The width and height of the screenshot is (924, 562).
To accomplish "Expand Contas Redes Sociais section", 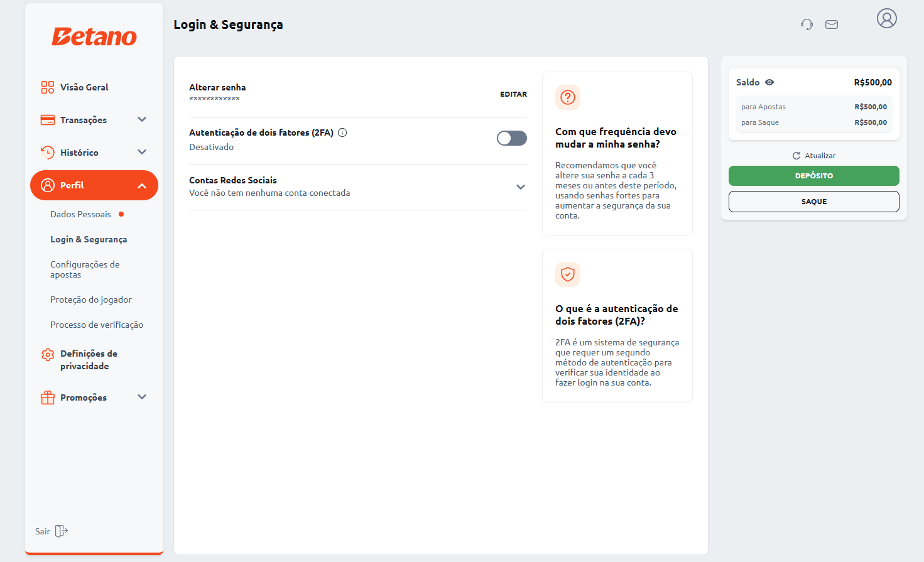I will [520, 187].
